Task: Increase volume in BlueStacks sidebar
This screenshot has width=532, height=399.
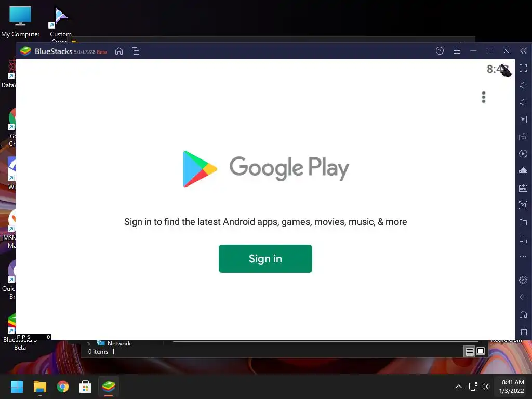Action: click(x=523, y=85)
